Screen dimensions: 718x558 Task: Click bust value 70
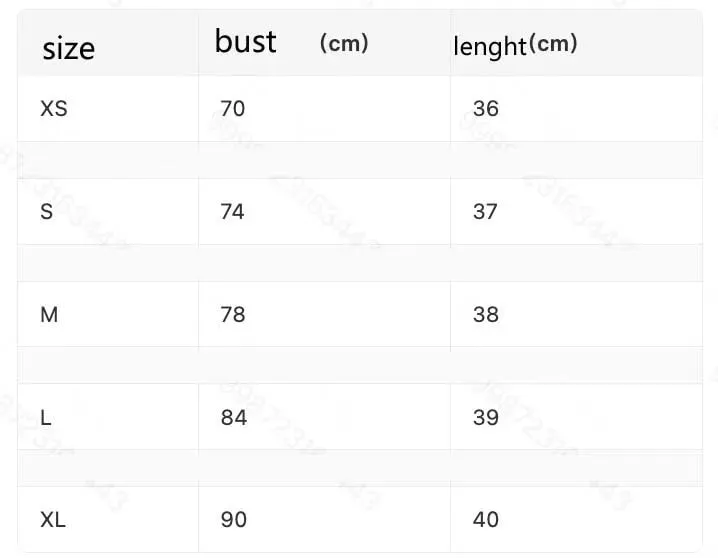coord(233,108)
